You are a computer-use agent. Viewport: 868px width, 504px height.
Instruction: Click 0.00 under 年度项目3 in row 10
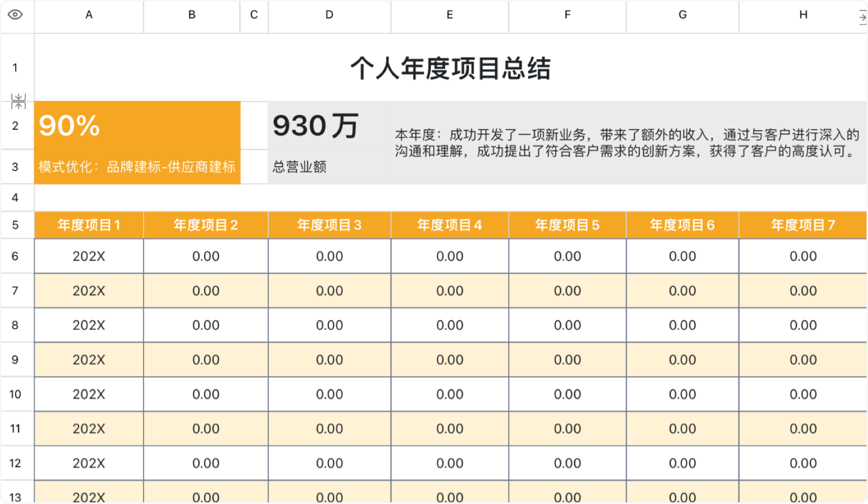[329, 394]
